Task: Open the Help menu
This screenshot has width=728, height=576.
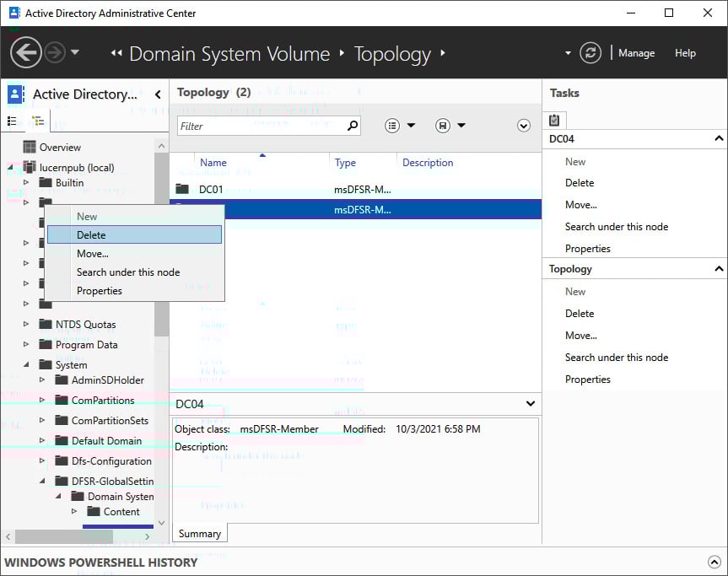Action: click(x=685, y=53)
